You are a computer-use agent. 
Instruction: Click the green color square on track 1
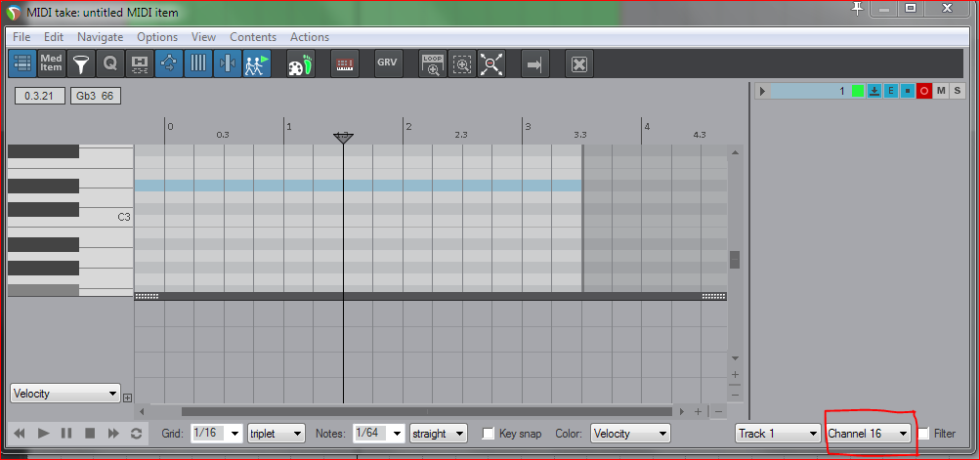point(858,91)
